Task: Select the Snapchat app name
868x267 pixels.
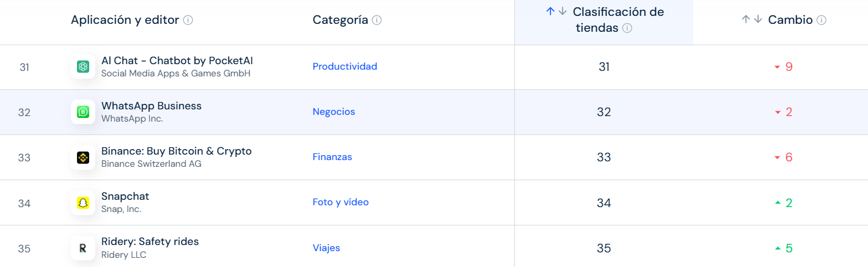Action: tap(125, 196)
